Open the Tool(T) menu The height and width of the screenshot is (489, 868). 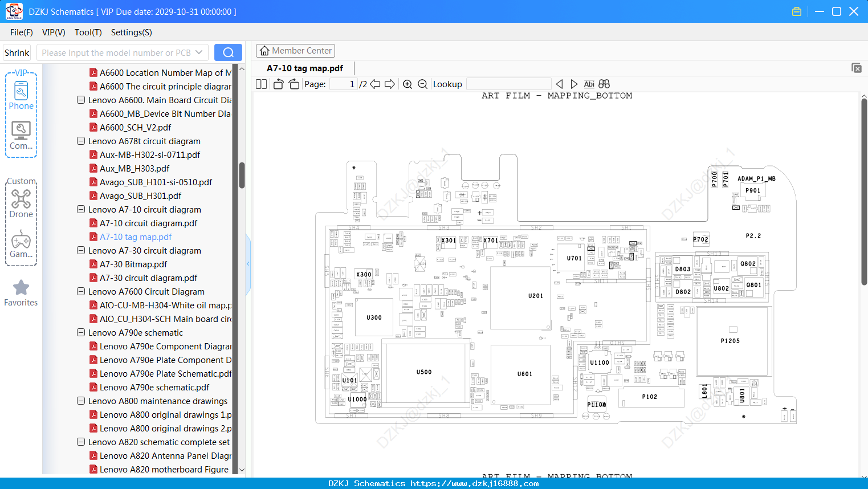[x=88, y=32]
